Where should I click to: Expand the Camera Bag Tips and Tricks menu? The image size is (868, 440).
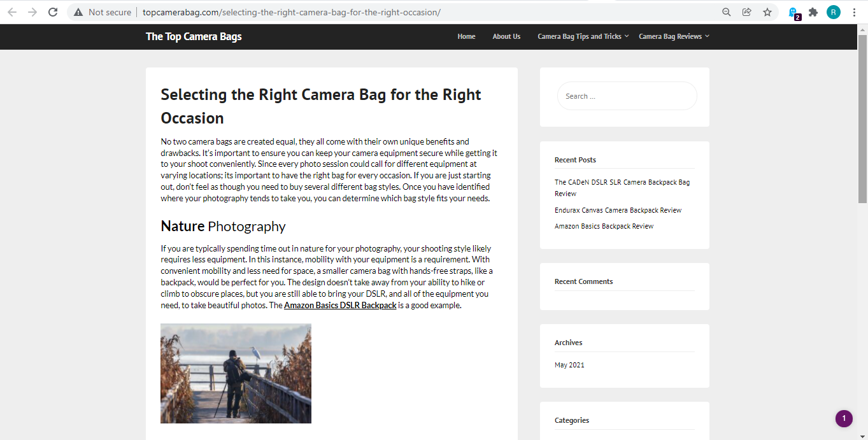583,36
